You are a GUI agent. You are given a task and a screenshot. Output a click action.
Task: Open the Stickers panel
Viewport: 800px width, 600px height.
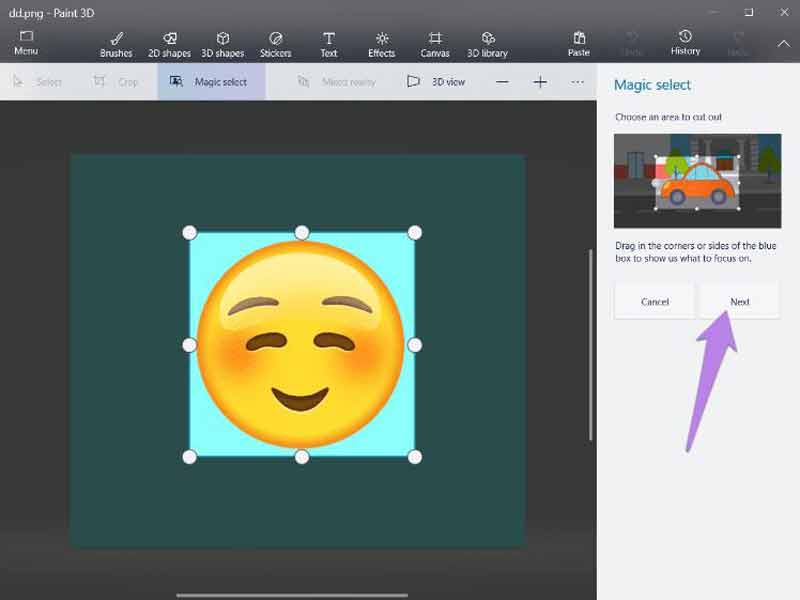[x=275, y=44]
